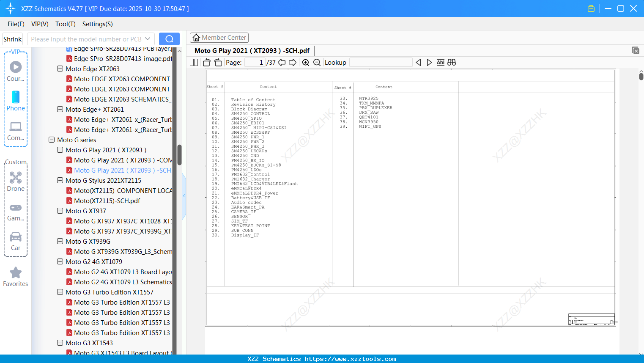The height and width of the screenshot is (363, 644).
Task: Open the model number dropdown arrow
Action: pyautogui.click(x=148, y=39)
